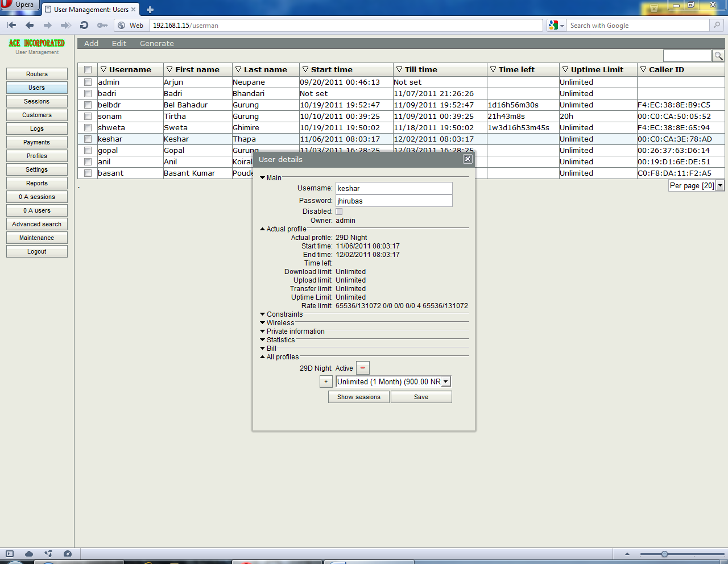Expand the Wireless section
This screenshot has height=564, width=728.
[263, 323]
